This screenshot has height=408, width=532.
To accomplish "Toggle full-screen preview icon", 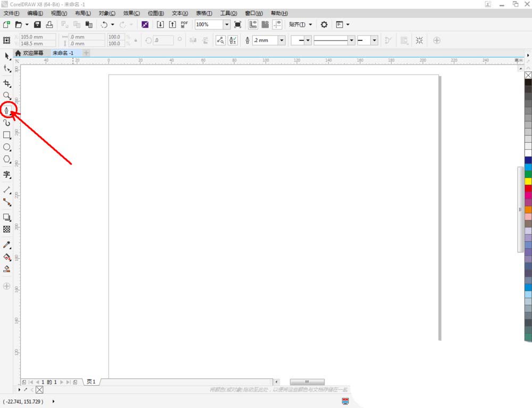I will [238, 25].
